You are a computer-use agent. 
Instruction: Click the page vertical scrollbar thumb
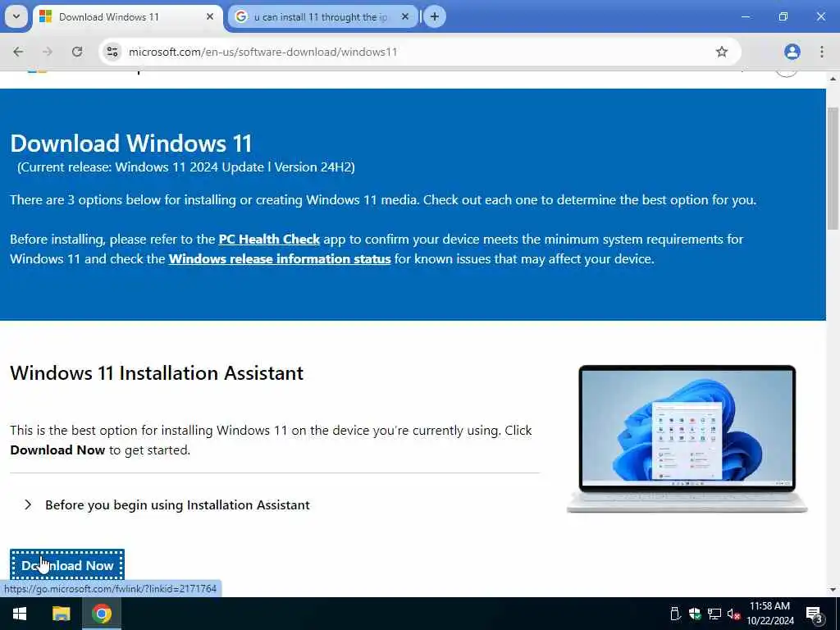(x=833, y=169)
